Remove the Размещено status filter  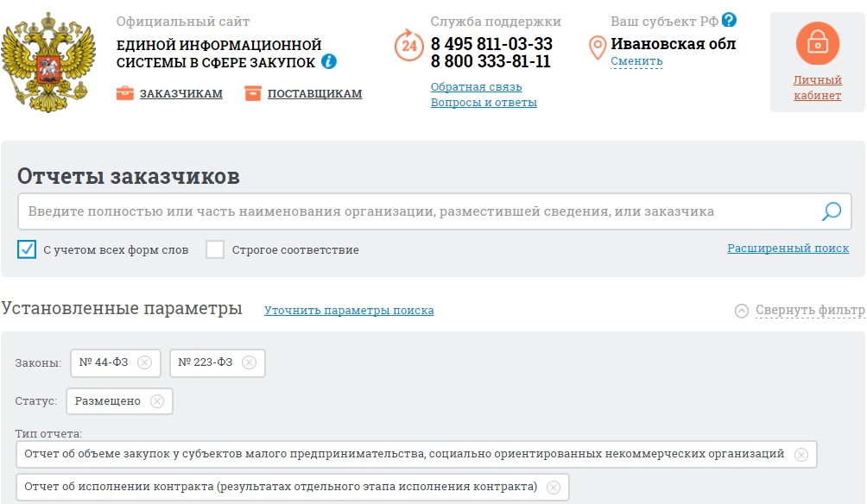[x=156, y=401]
